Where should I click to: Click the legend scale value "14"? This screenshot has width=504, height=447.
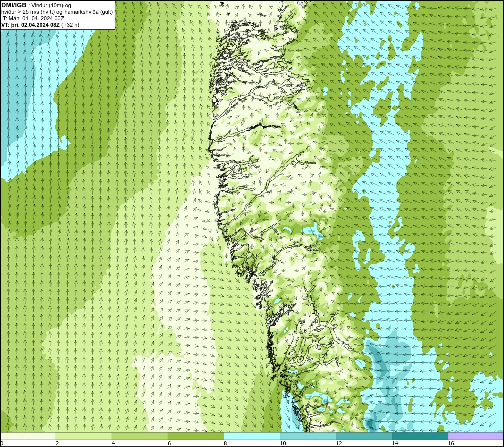(x=395, y=444)
